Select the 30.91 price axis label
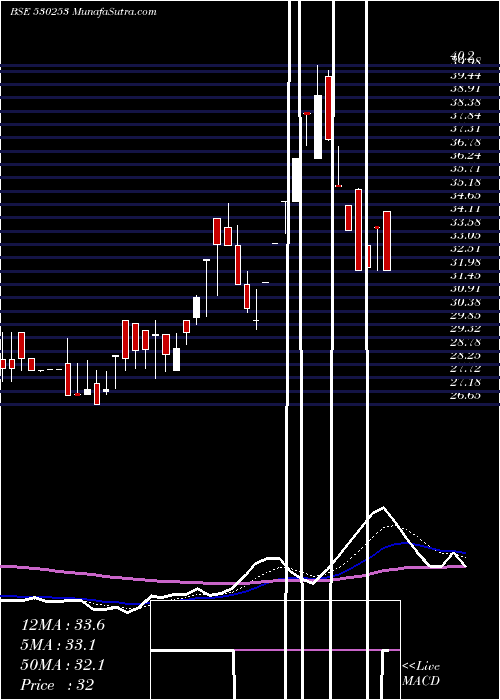This screenshot has width=500, height=700. pyautogui.click(x=465, y=288)
